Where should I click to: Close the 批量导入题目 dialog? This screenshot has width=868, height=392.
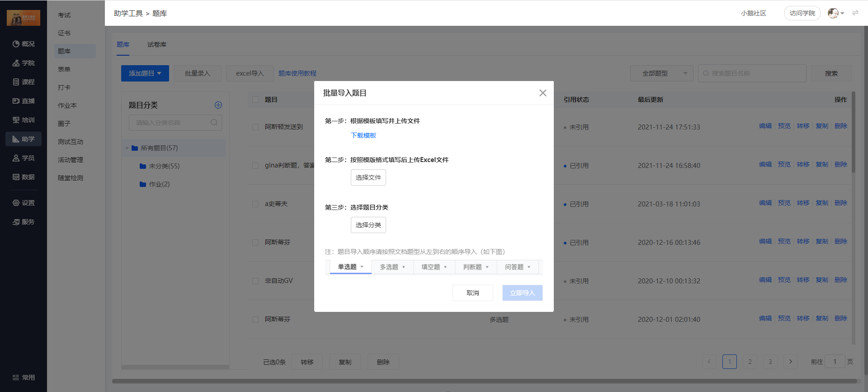click(542, 93)
